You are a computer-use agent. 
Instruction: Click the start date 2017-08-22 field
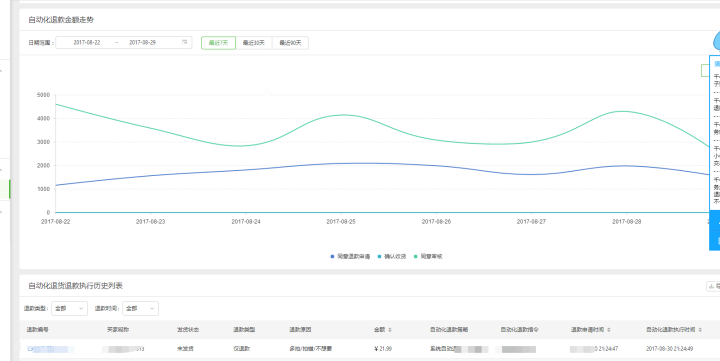(87, 43)
